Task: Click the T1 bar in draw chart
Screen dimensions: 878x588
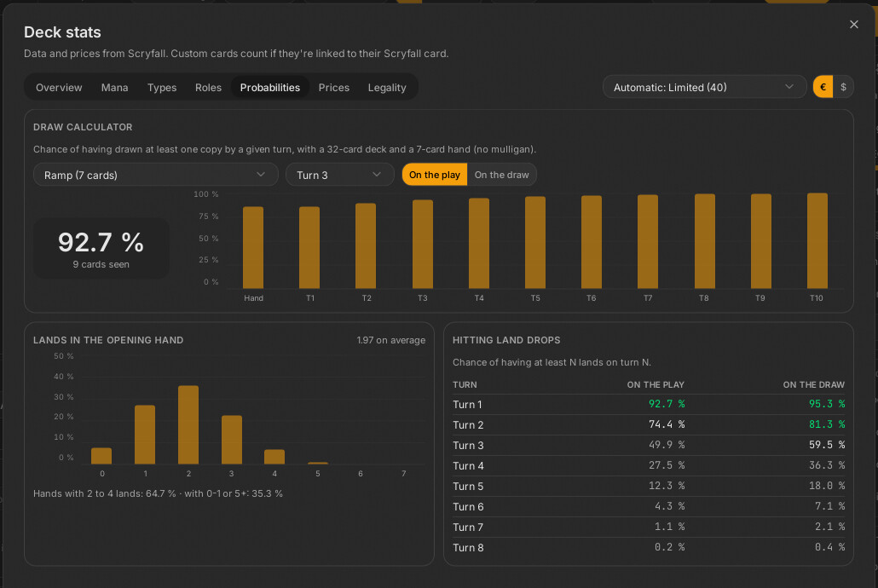Action: [309, 247]
